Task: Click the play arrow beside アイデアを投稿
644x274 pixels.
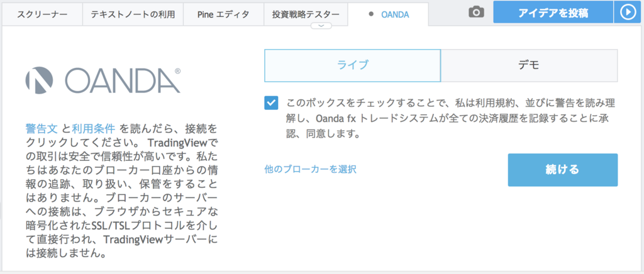Action: (x=628, y=13)
